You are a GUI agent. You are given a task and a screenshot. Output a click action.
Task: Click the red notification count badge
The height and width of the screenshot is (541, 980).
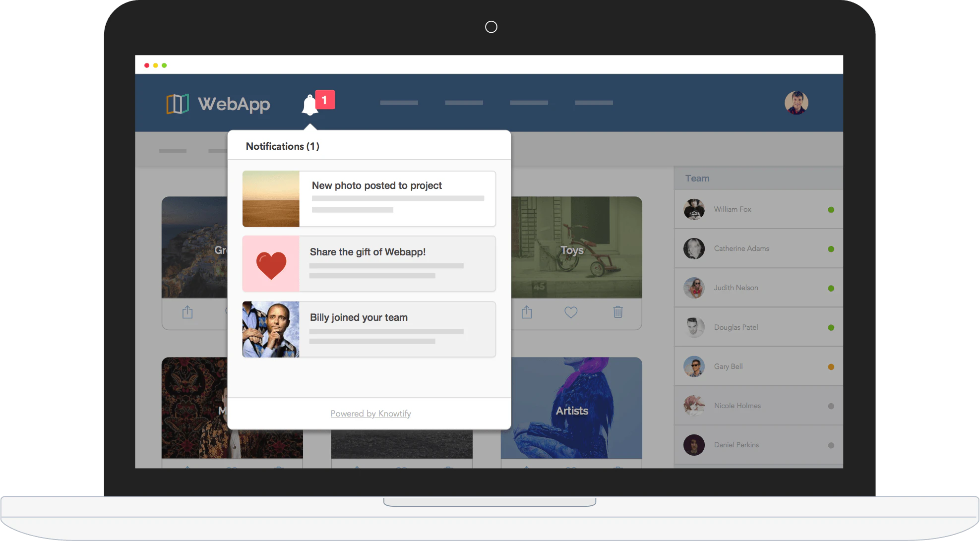click(x=325, y=100)
